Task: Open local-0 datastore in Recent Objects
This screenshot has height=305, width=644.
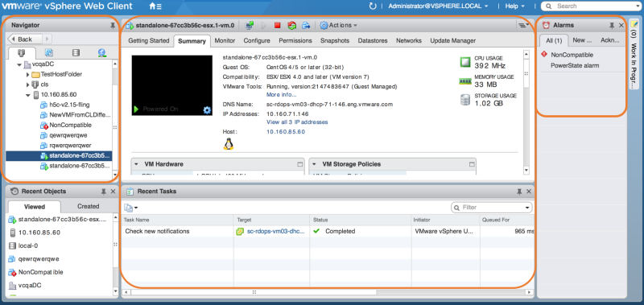Action: (28, 246)
